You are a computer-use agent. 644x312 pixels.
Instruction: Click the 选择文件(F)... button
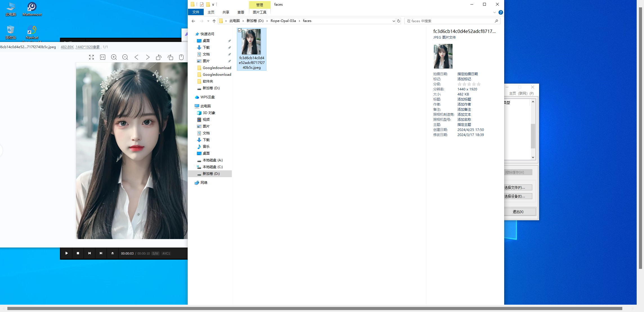point(517,188)
